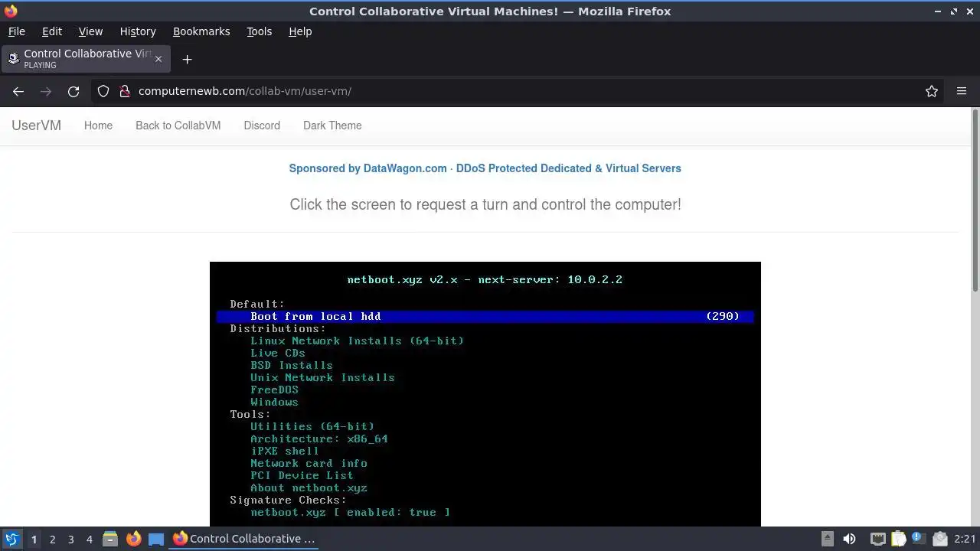The image size is (980, 551).
Task: Open the taskbar start menu icon
Action: click(x=11, y=539)
